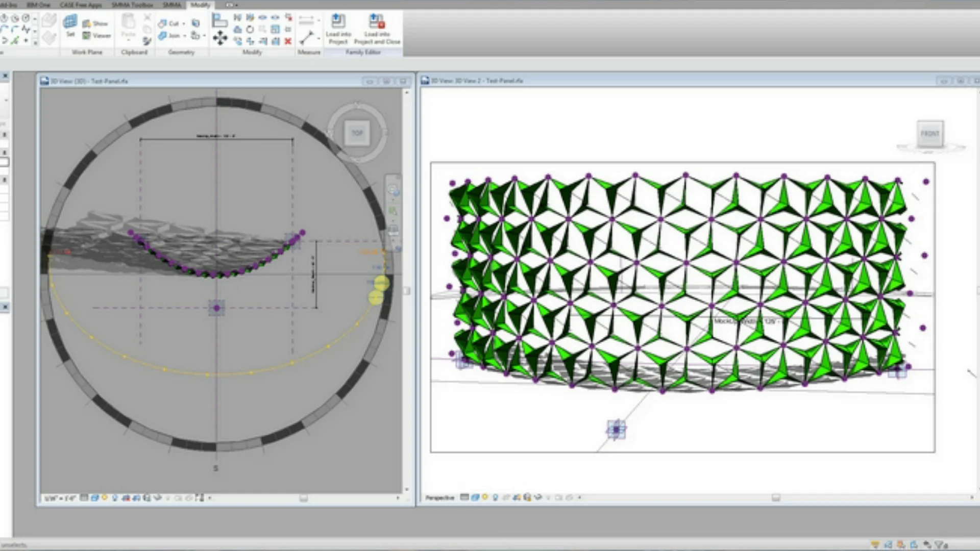Screen dimensions: 980x551
Task: Select the Aligned dimension tool in Measure panel
Action: (x=307, y=19)
